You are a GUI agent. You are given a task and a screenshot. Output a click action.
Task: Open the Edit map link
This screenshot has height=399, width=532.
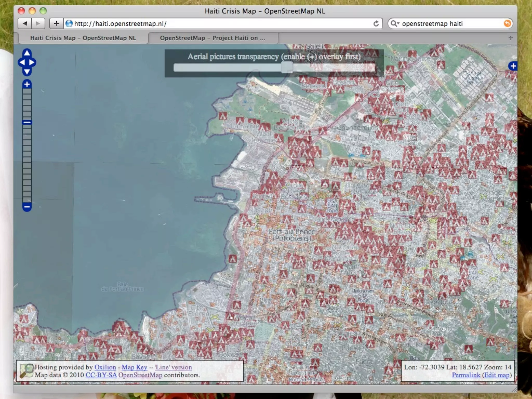coord(497,375)
